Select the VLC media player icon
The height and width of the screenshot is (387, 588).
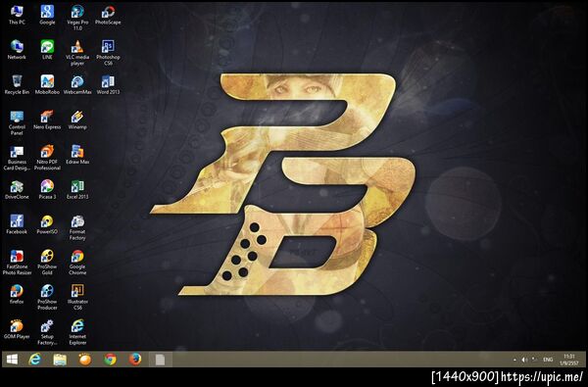[77, 53]
